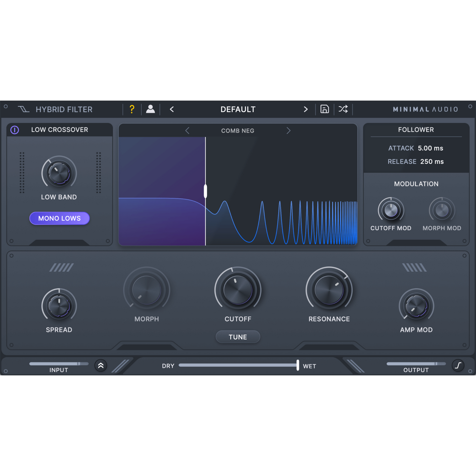476x476 pixels.
Task: Click the user account icon in toolbar
Action: click(151, 109)
